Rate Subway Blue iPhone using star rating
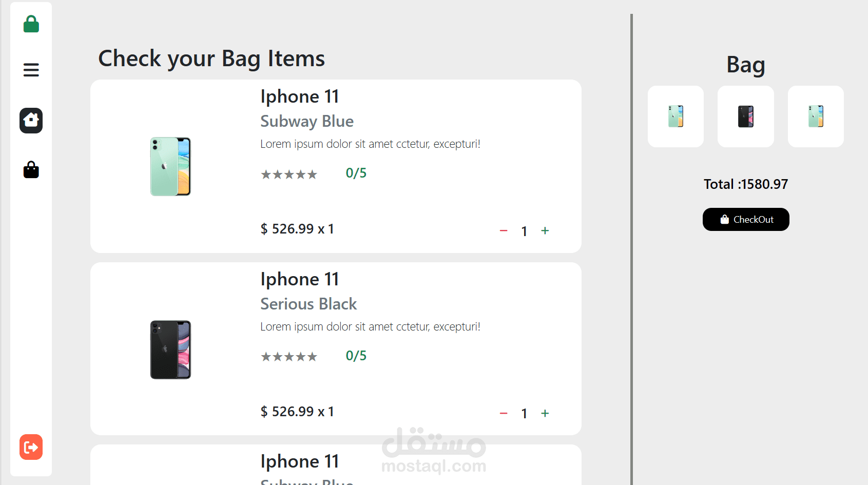Screen dimensions: 868x485 [289, 174]
